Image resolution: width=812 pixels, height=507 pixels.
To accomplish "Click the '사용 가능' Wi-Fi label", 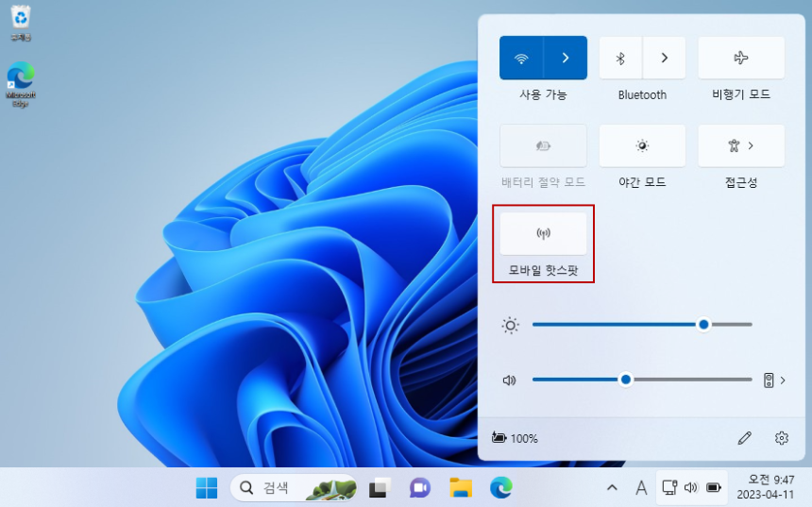I will pos(543,94).
